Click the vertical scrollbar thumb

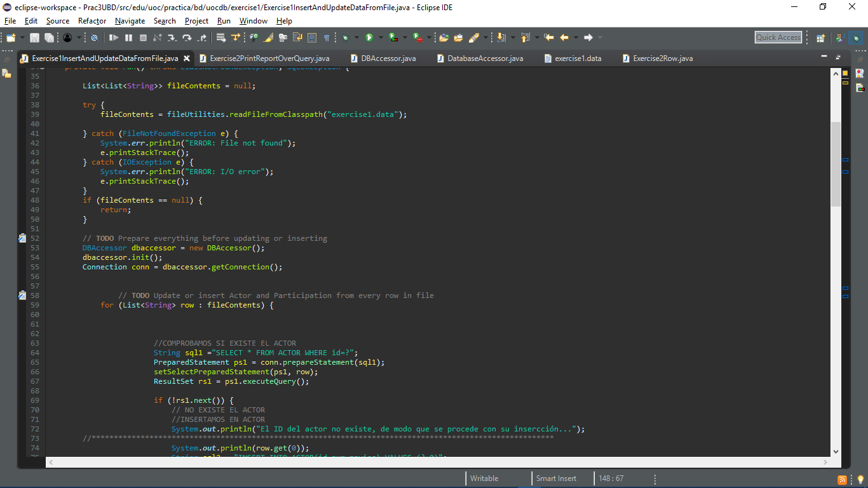836,164
